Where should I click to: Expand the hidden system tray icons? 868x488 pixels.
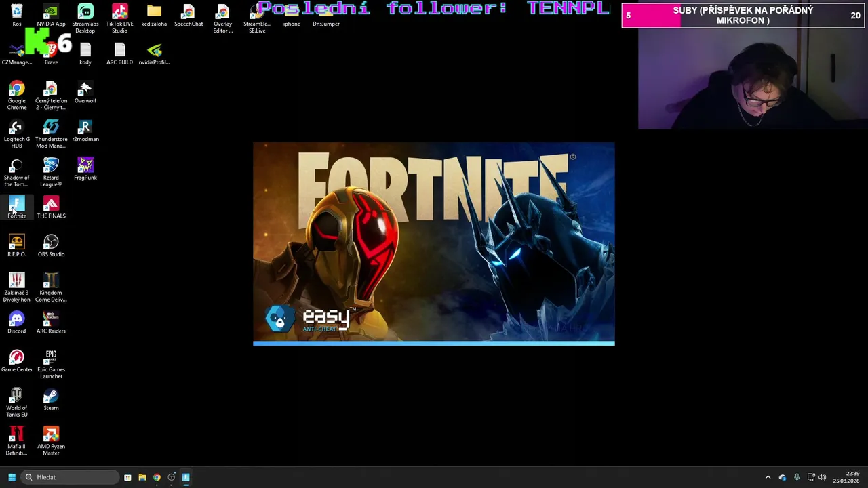(x=768, y=477)
